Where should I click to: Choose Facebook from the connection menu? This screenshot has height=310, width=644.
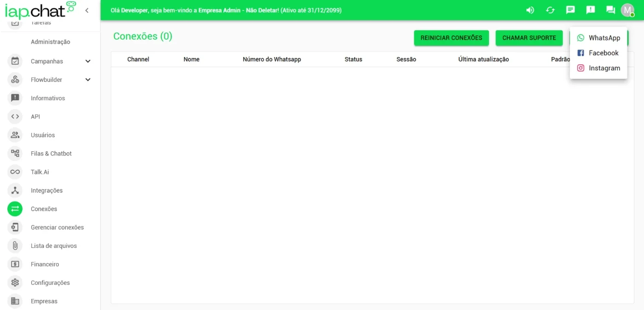pos(598,53)
